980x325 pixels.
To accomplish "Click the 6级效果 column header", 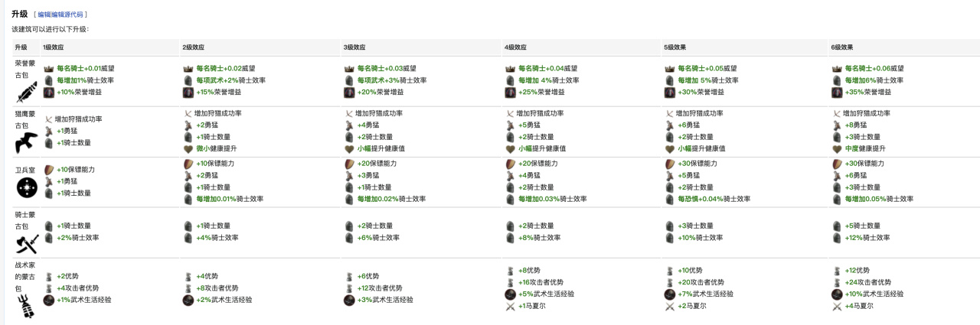I will 842,47.
